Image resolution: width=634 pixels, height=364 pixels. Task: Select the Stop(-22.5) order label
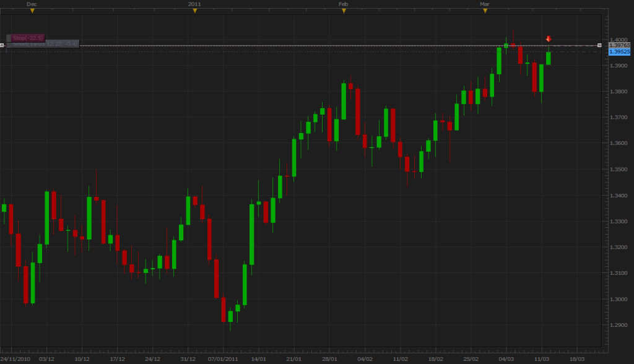coord(28,38)
